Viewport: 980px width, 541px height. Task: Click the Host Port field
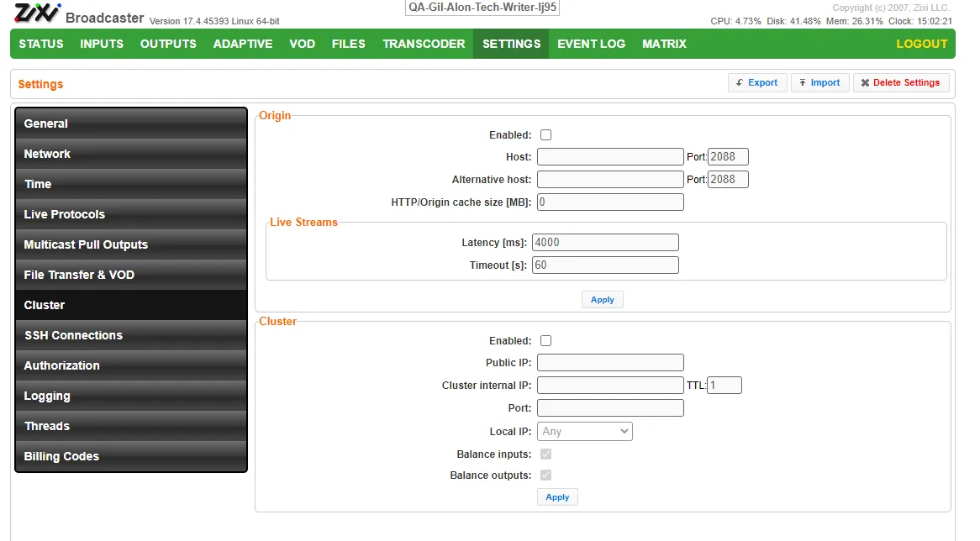tap(728, 157)
